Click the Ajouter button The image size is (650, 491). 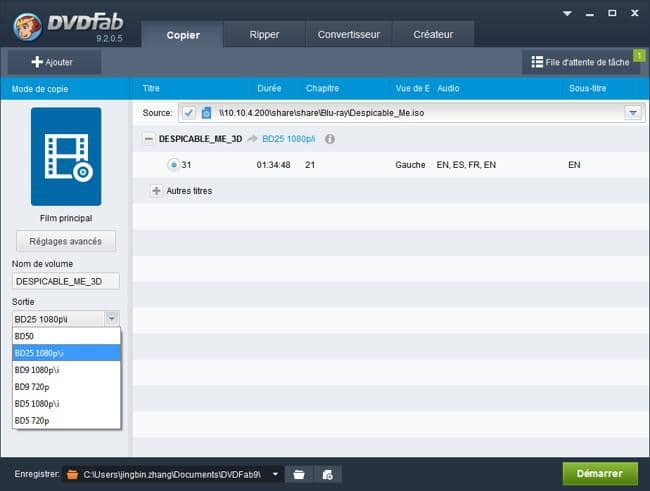54,62
